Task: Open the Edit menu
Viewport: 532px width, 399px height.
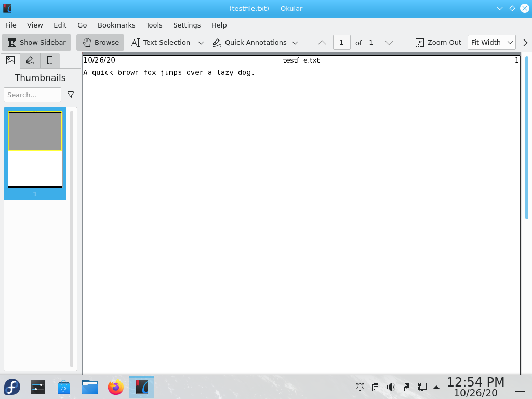Action: coord(60,25)
